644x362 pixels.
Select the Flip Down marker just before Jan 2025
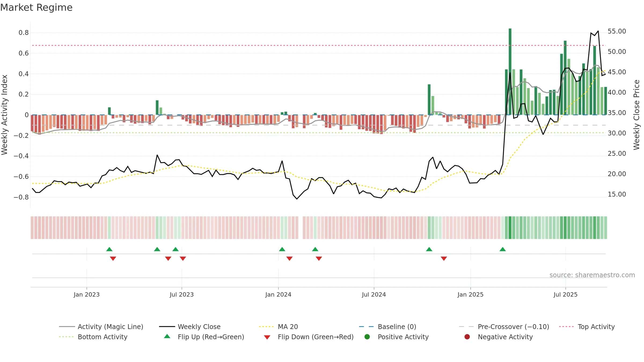pos(444,258)
